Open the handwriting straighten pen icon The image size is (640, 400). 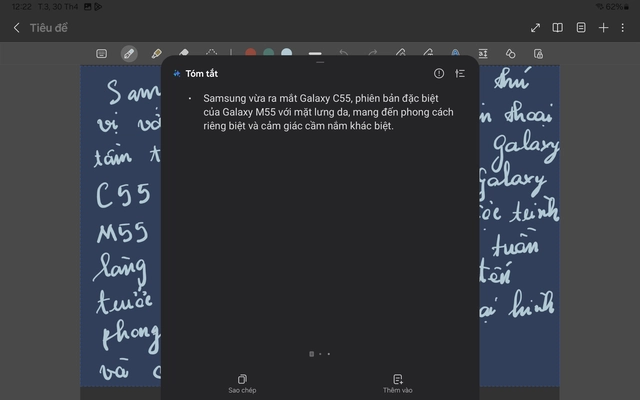pyautogui.click(x=400, y=52)
